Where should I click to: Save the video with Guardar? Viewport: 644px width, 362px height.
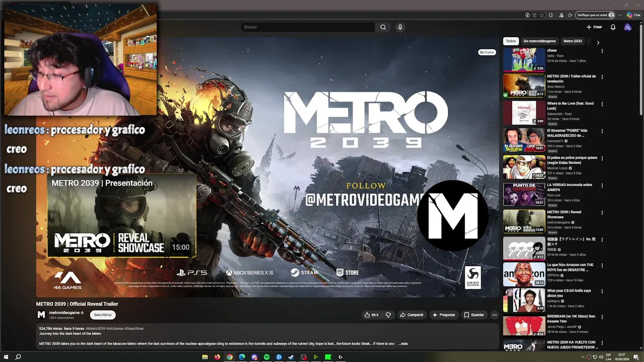(x=474, y=315)
